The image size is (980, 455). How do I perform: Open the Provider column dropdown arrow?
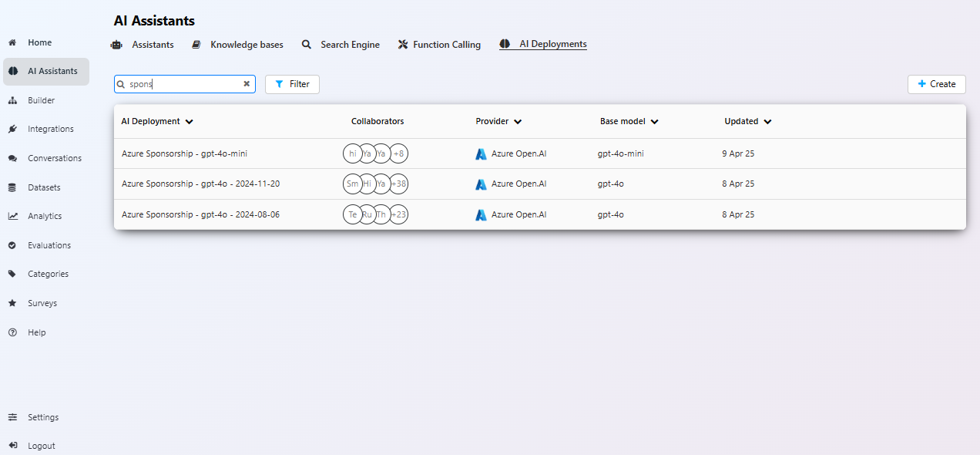(x=518, y=122)
